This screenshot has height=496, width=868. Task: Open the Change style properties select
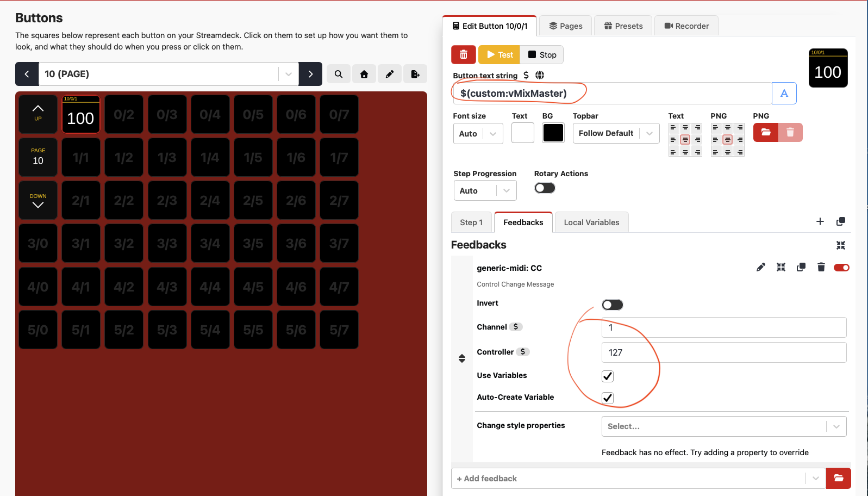723,426
